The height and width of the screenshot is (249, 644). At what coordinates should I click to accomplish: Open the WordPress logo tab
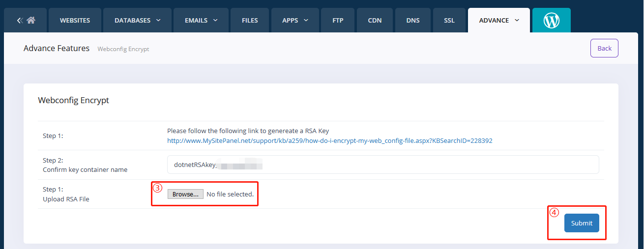552,21
